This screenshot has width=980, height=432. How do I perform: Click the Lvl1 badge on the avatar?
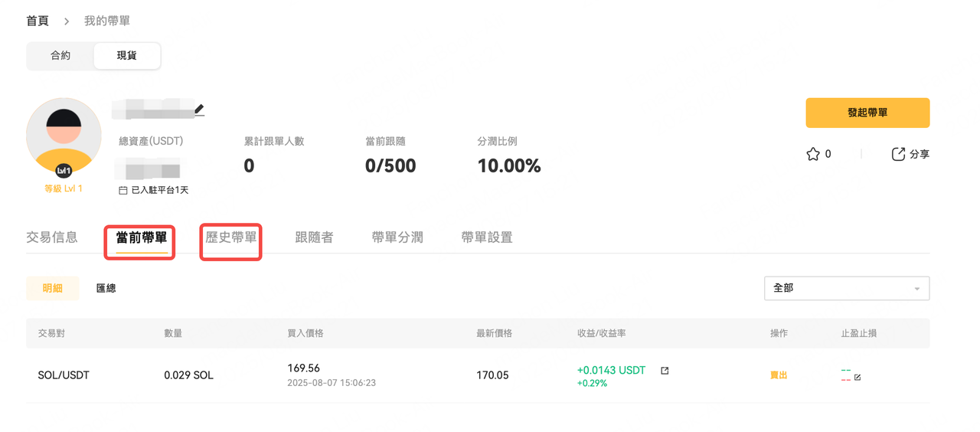(64, 170)
